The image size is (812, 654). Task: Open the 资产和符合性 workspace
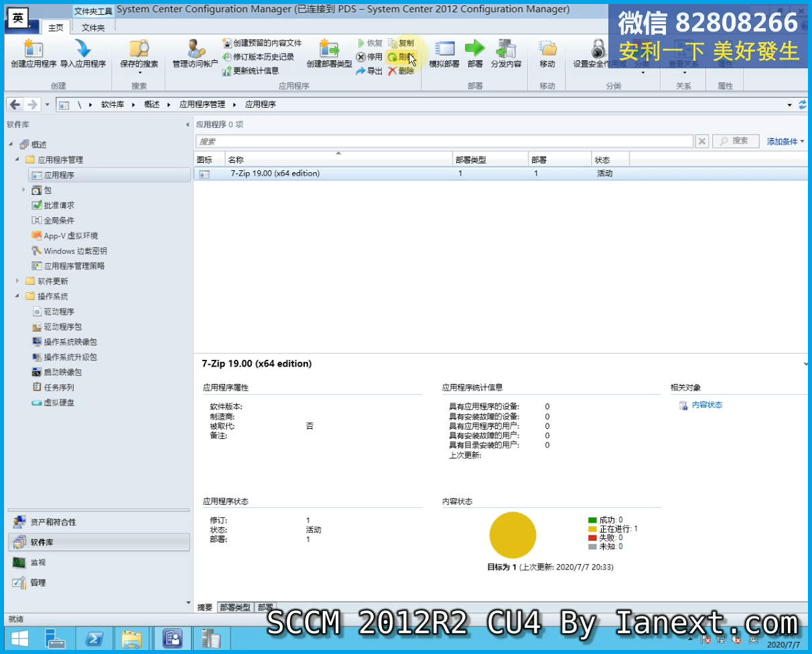[x=99, y=522]
